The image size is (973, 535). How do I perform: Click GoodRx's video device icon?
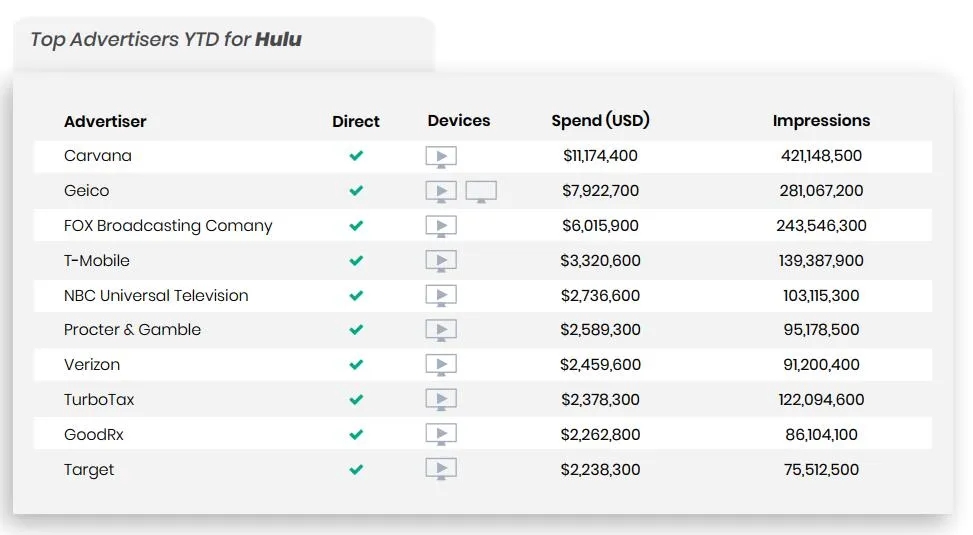[441, 435]
